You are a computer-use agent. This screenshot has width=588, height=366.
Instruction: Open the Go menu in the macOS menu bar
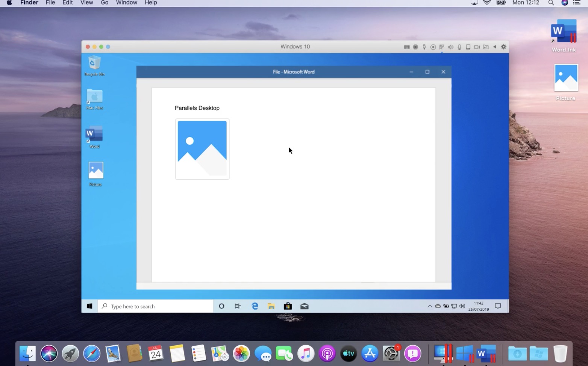tap(105, 3)
